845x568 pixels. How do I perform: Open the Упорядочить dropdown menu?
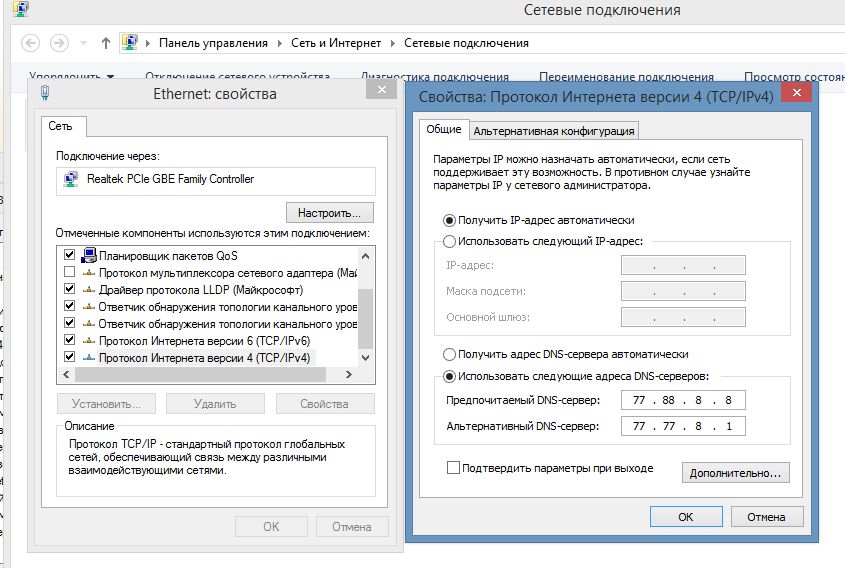(72, 77)
